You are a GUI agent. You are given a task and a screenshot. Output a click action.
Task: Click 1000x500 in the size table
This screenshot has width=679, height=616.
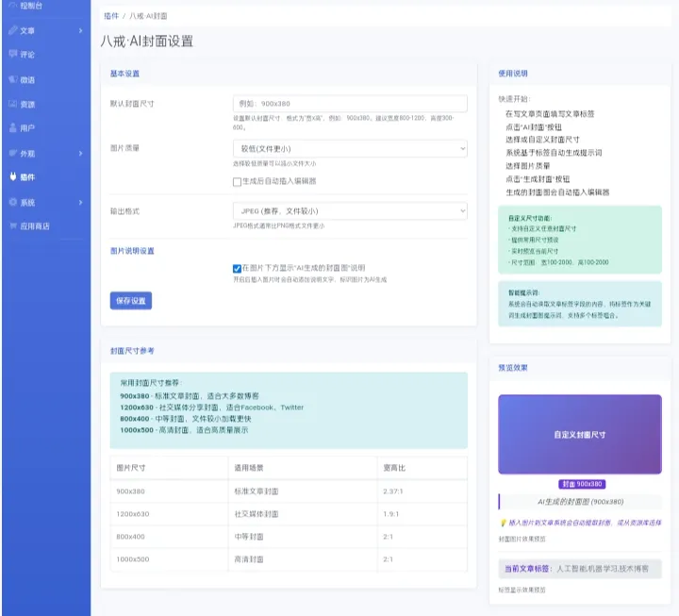tap(133, 559)
